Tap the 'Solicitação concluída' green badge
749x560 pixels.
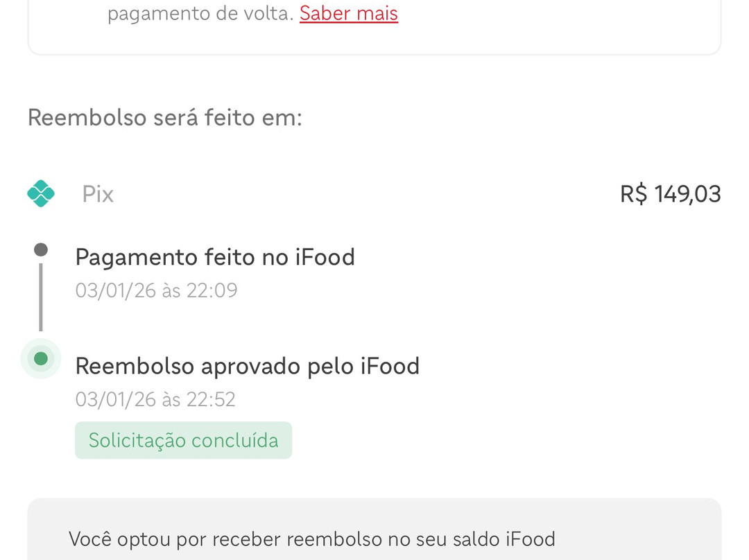(183, 440)
